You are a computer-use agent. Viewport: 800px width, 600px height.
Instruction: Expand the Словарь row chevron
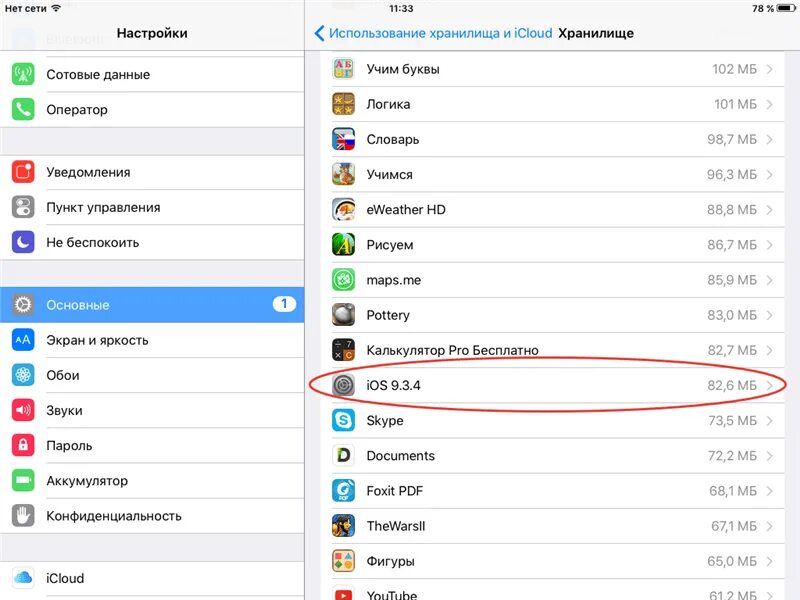(770, 139)
